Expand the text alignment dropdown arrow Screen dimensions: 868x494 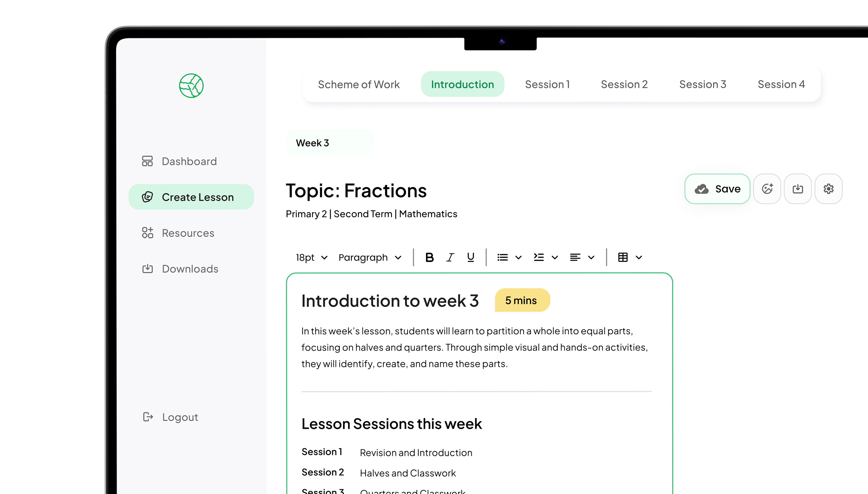591,258
